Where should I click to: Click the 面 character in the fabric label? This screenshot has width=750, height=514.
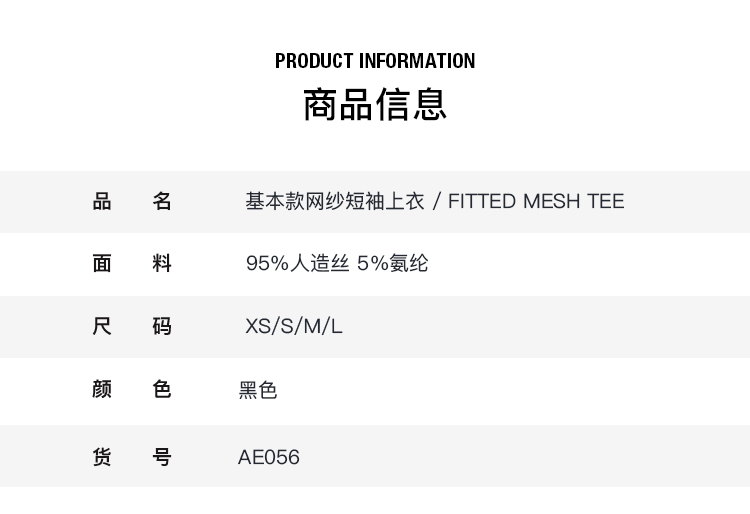[x=102, y=263]
